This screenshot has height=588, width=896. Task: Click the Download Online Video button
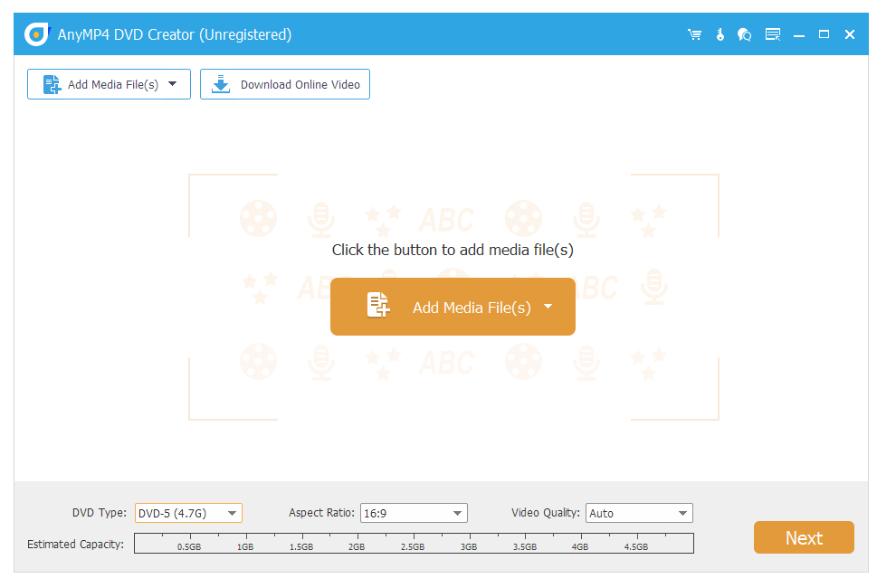pos(284,84)
